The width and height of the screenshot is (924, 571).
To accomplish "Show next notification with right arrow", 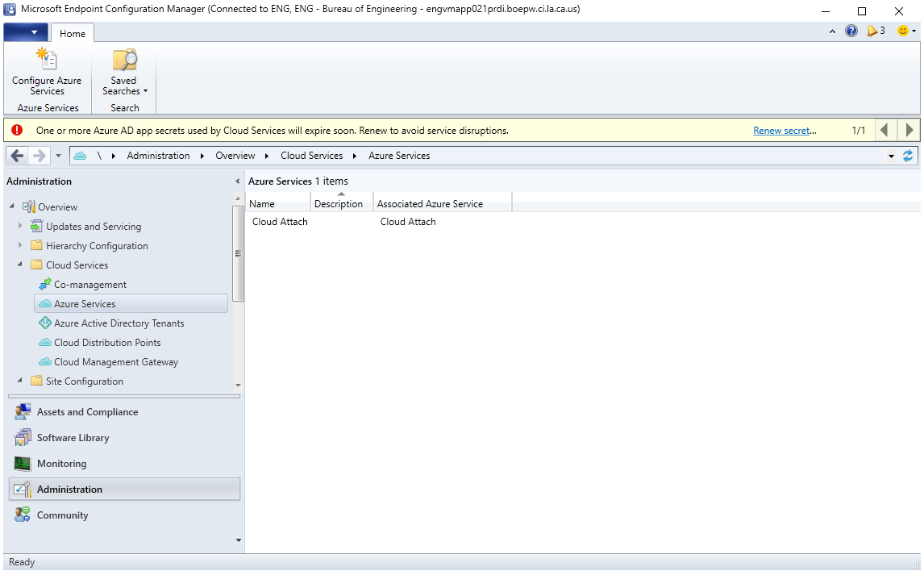I will pos(909,130).
